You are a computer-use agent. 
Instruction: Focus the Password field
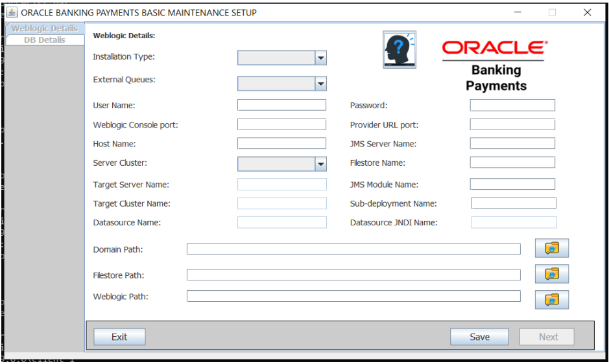pyautogui.click(x=512, y=105)
